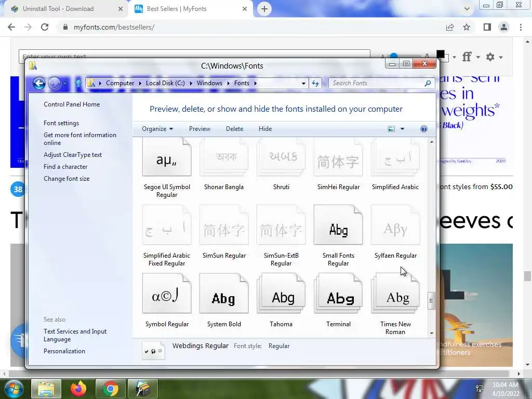The width and height of the screenshot is (532, 399).
Task: Change your view icon in Fonts toolbar
Action: point(391,129)
